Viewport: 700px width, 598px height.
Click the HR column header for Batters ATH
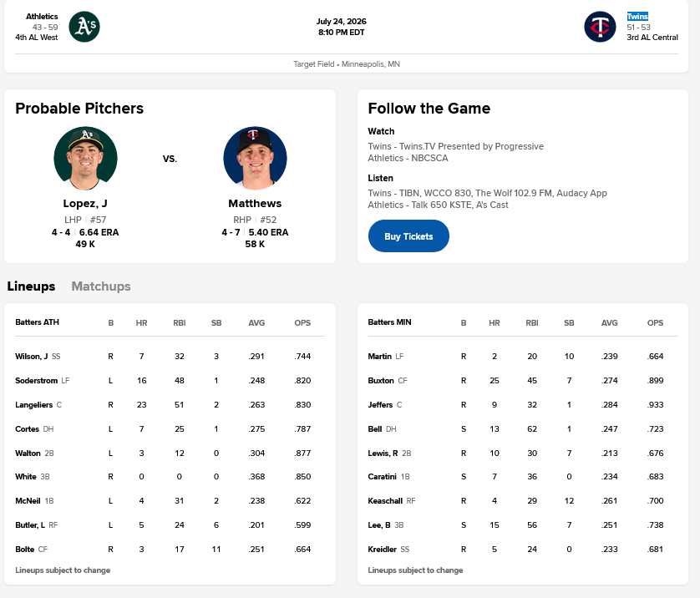[x=141, y=323]
